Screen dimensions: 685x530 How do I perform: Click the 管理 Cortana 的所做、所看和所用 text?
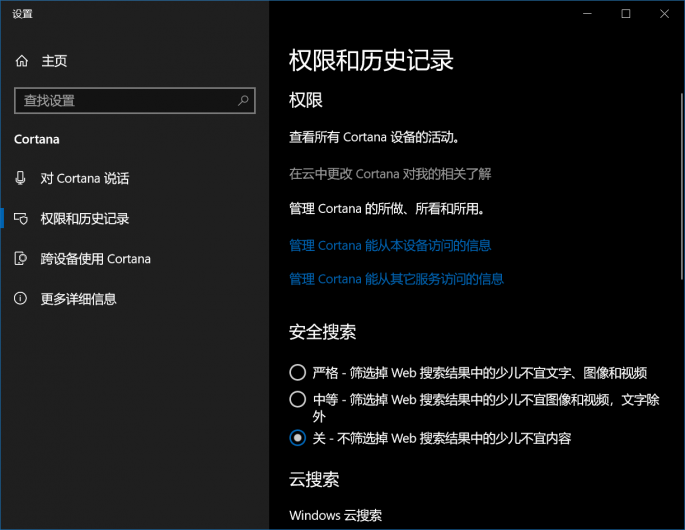387,209
